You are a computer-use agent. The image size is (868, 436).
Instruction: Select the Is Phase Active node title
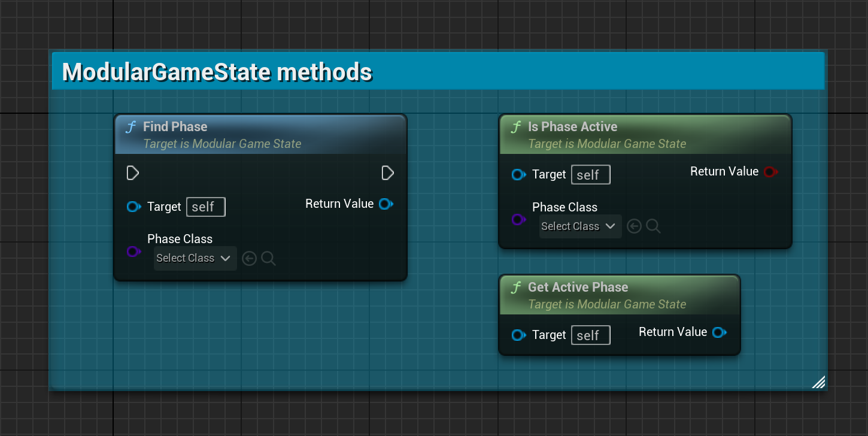coord(572,127)
